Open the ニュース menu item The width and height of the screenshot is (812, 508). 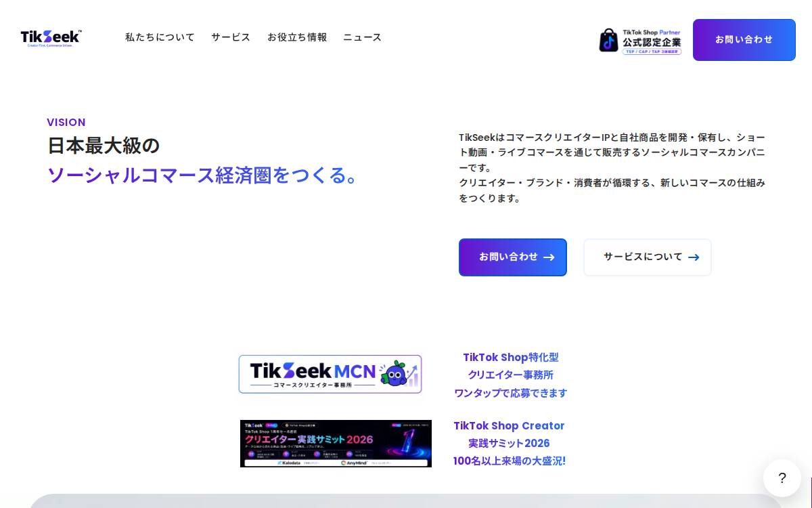tap(362, 37)
